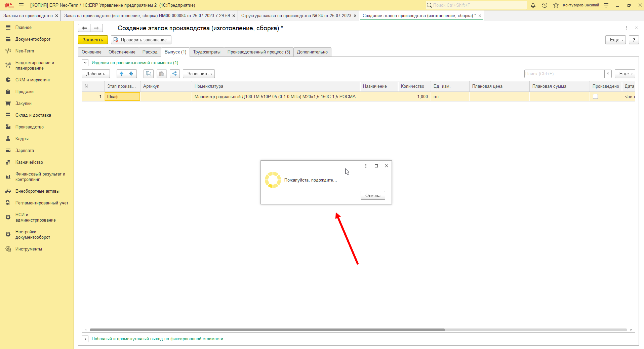644x349 pixels.
Task: Clear the table search with x button
Action: coord(608,74)
